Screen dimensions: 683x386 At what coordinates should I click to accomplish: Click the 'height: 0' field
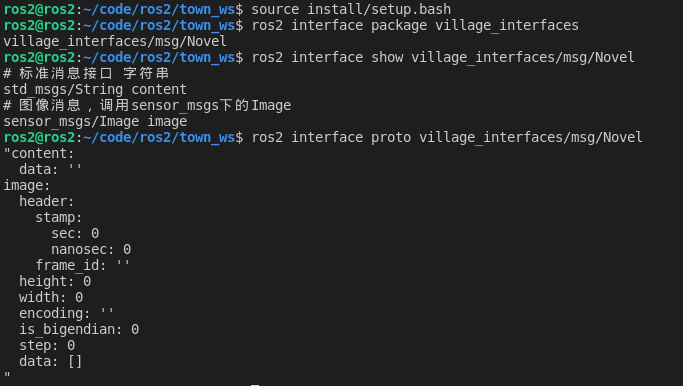(x=55, y=281)
